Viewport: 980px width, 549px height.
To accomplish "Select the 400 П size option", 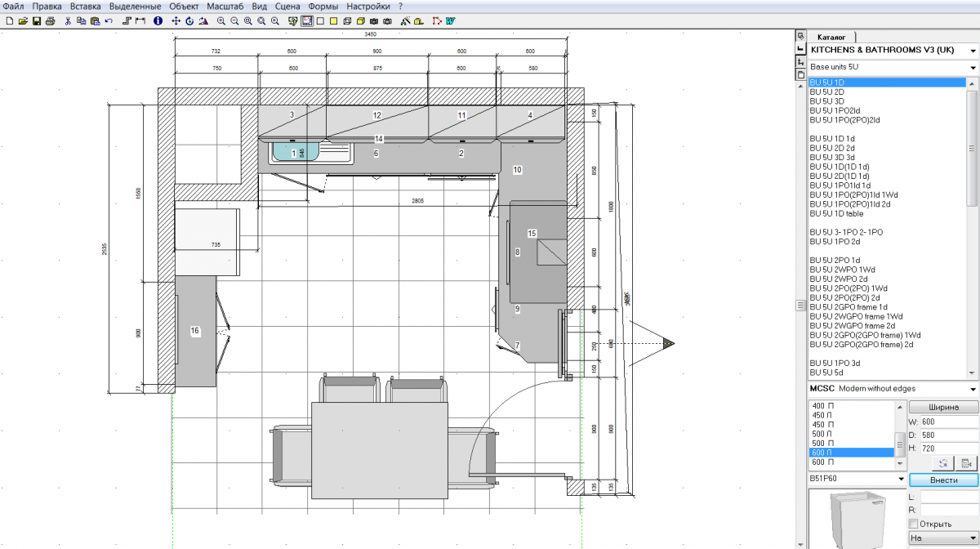I will [851, 405].
